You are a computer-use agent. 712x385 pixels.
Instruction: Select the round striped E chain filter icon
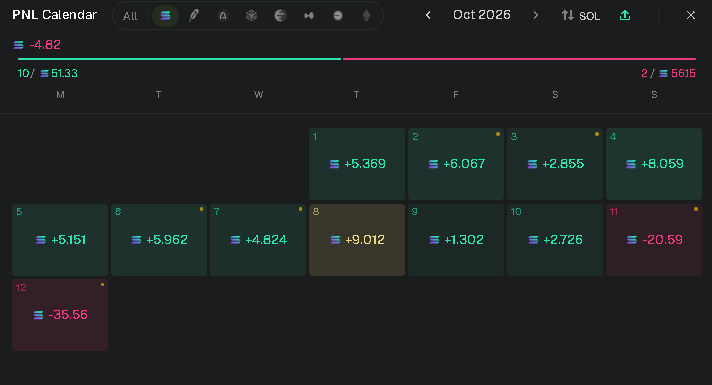280,16
